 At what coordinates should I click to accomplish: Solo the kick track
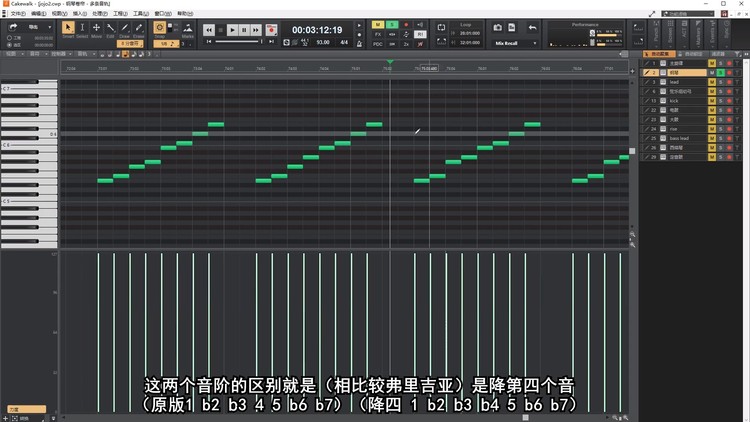tap(721, 101)
